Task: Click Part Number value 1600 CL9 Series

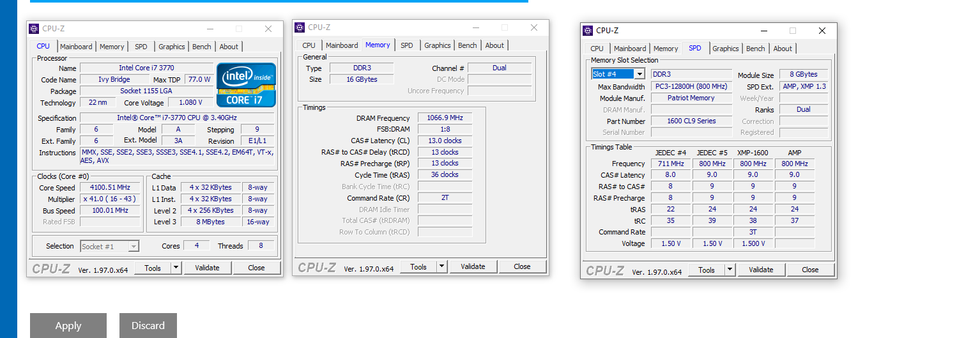Action: click(x=691, y=121)
